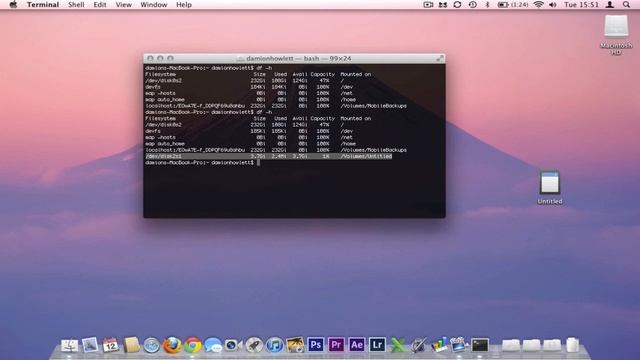
Task: Open Calendar showing 12 in dock
Action: coord(111,345)
